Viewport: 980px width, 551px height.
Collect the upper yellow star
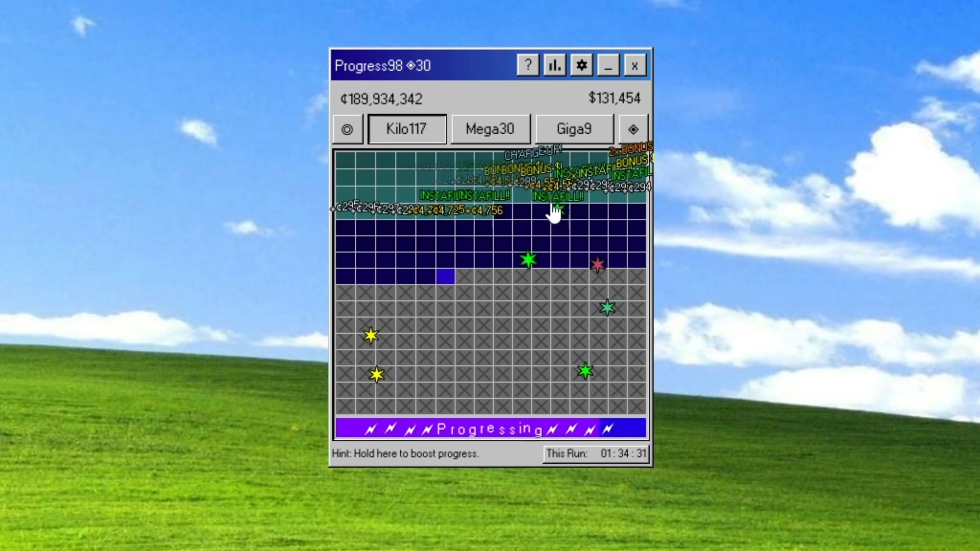(371, 335)
